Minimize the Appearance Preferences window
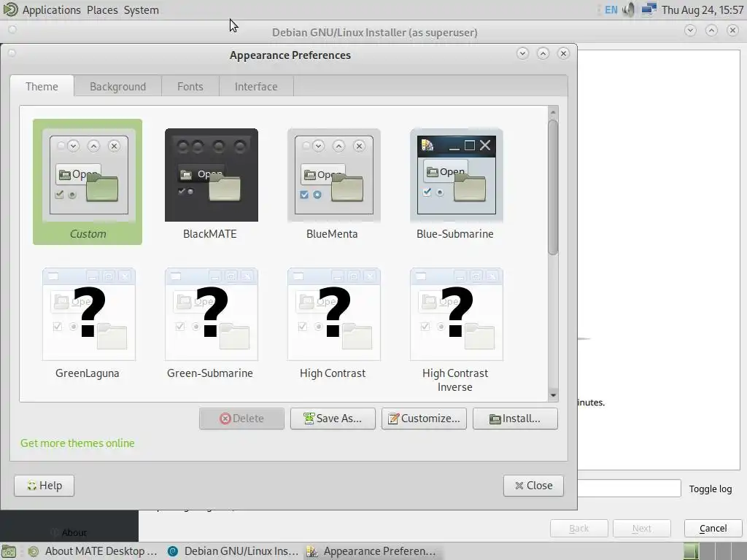The height and width of the screenshot is (560, 747). (x=522, y=53)
